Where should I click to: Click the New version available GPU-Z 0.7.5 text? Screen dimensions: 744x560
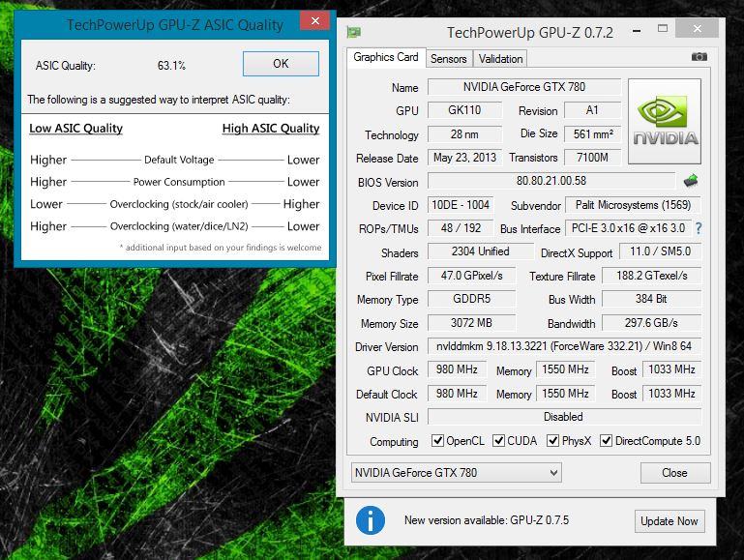[x=487, y=520]
